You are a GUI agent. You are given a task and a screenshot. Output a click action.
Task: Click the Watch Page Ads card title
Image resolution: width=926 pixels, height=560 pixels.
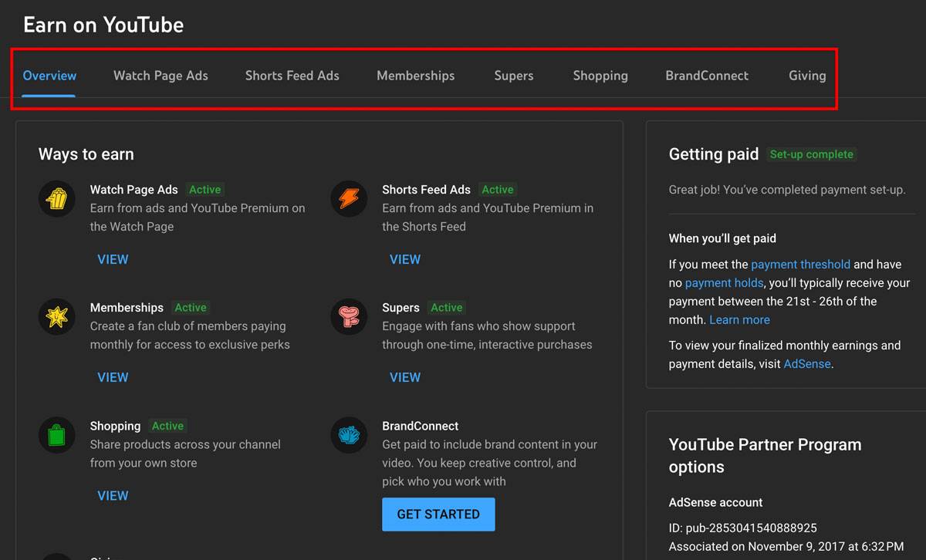(134, 190)
